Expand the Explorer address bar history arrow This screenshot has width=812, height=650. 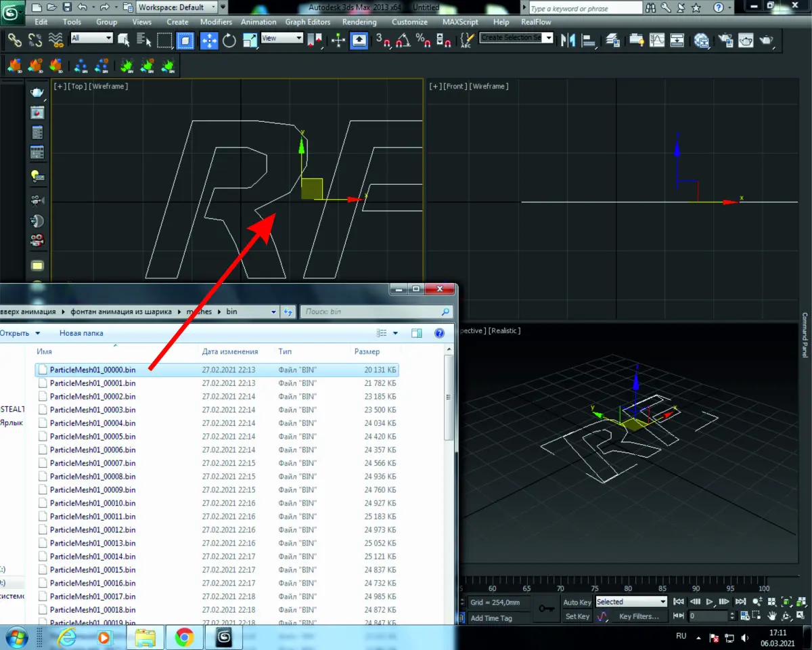pyautogui.click(x=273, y=312)
